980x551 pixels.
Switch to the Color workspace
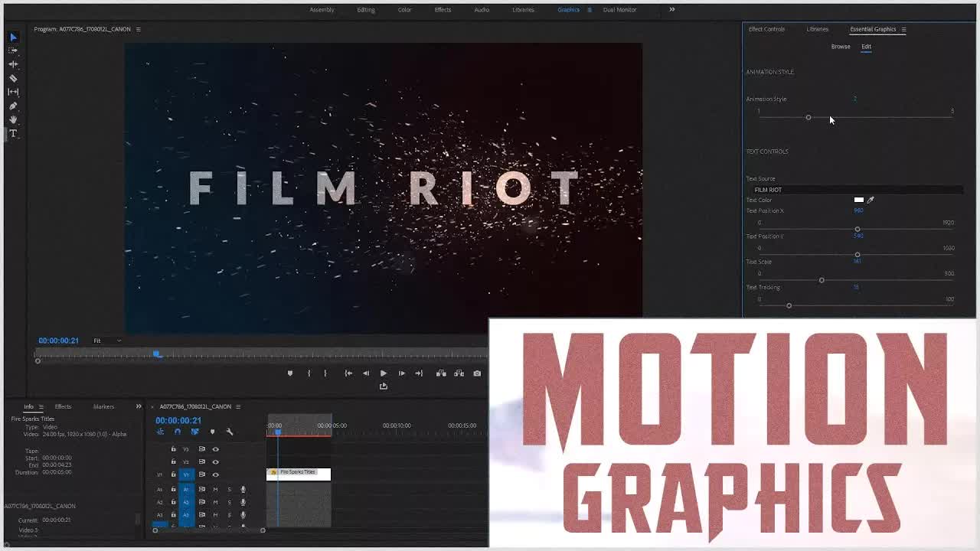(404, 10)
